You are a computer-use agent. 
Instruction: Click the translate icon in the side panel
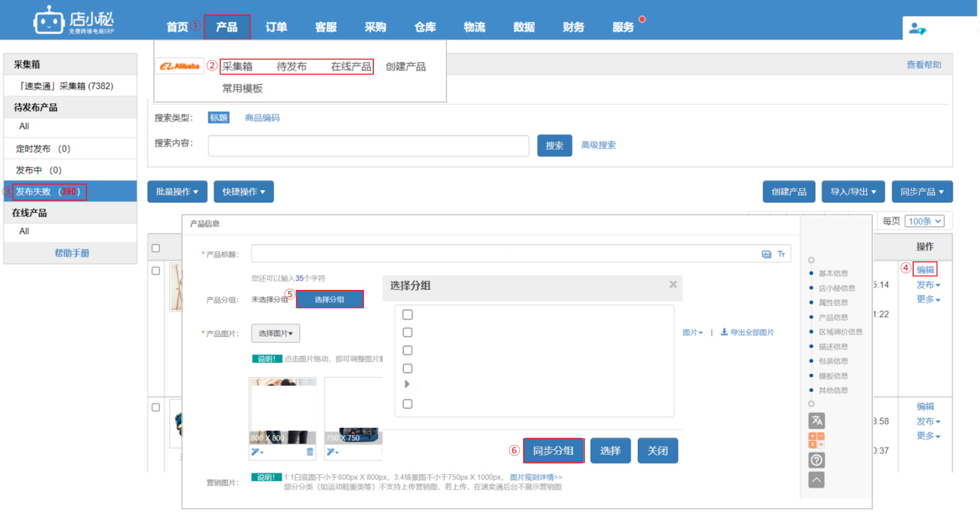click(816, 421)
